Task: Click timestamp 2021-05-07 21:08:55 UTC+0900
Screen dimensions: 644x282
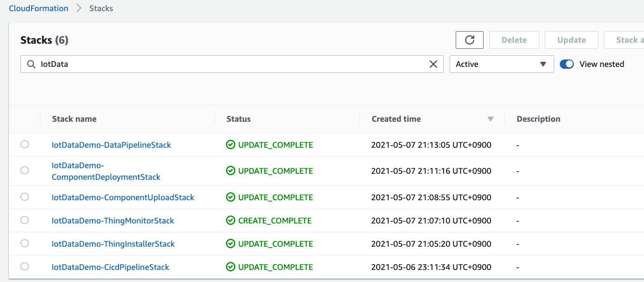Action: pyautogui.click(x=431, y=197)
